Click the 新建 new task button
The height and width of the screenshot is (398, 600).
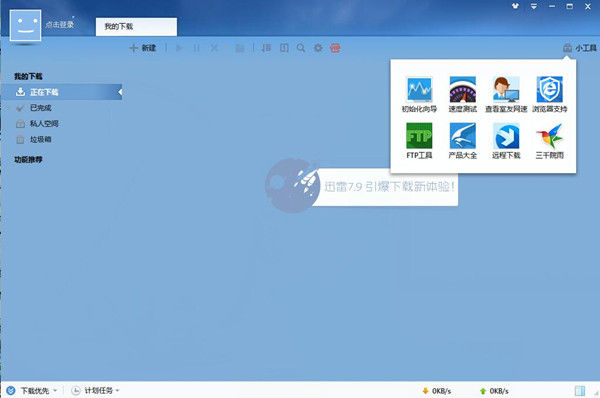(143, 48)
